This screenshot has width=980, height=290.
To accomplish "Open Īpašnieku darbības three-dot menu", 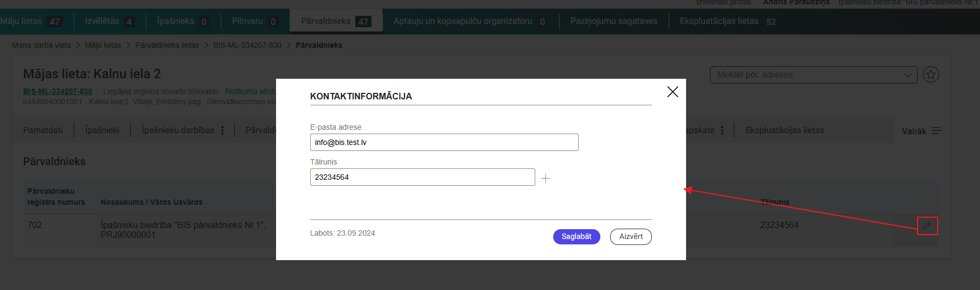I will 222,130.
